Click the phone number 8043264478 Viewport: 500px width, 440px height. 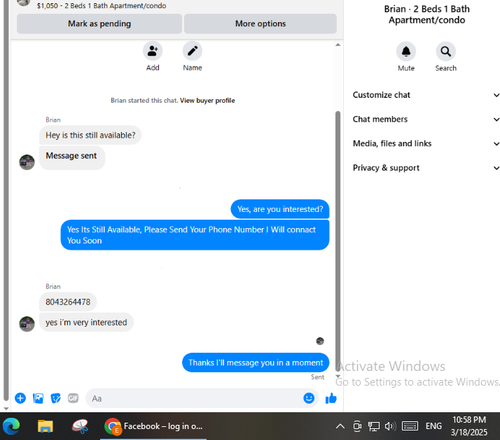tap(68, 302)
